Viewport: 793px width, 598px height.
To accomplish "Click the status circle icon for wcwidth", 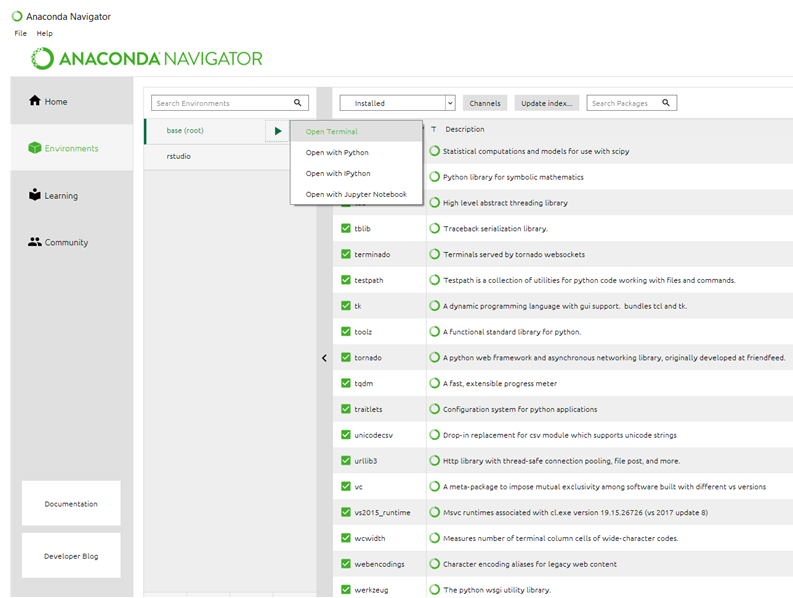I will pos(434,538).
